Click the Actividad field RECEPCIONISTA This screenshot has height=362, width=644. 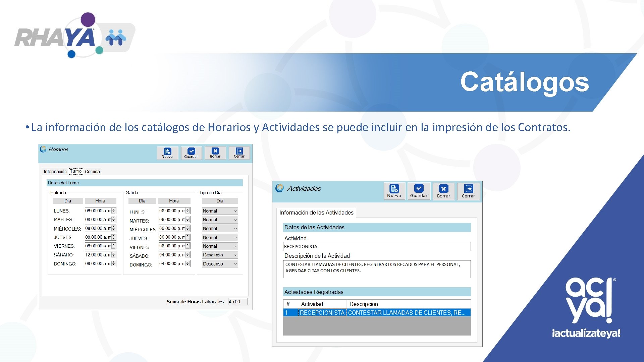(377, 246)
